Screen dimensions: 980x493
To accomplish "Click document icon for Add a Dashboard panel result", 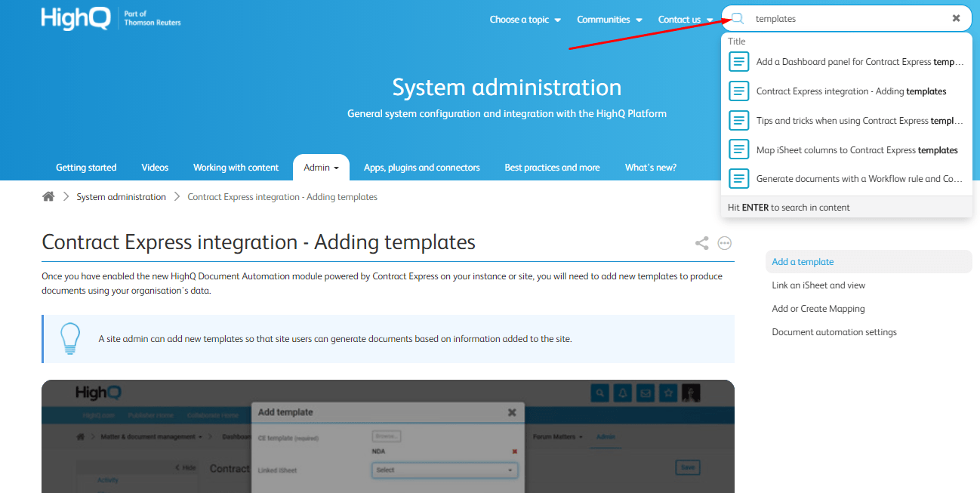I will click(738, 62).
